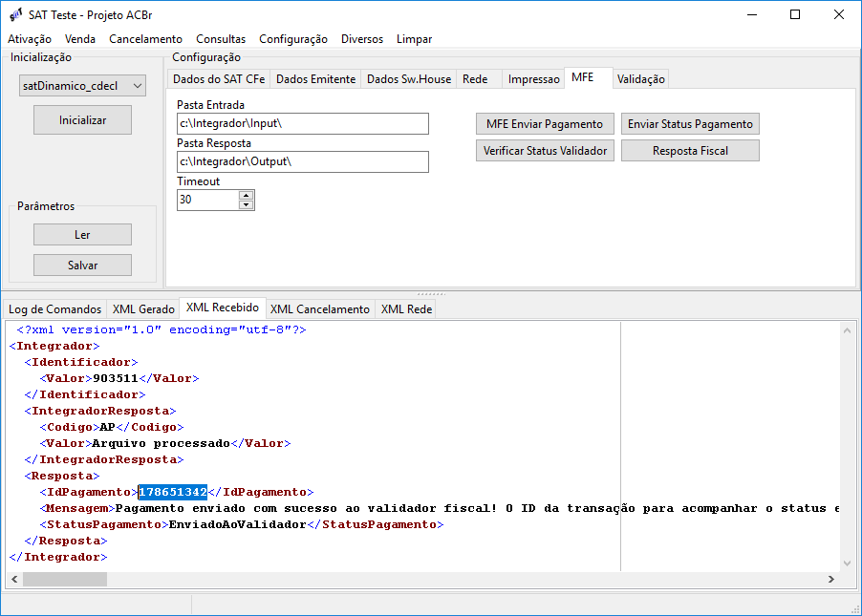
Task: Decrease Timeout with down arrow
Action: (247, 205)
